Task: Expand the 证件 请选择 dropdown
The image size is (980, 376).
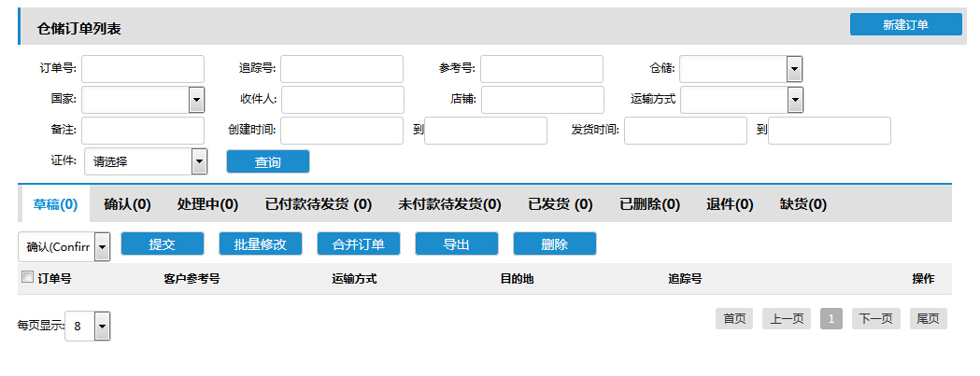Action: coord(146,161)
